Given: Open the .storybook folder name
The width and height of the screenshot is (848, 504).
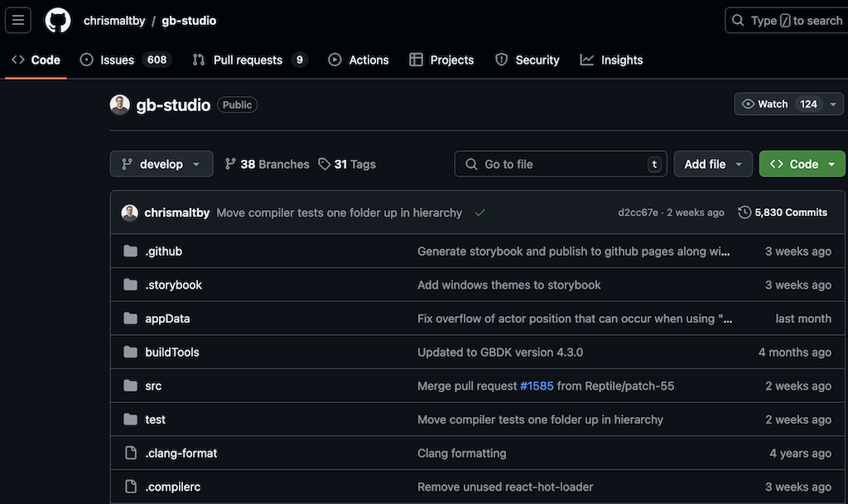Looking at the screenshot, I should tap(173, 285).
